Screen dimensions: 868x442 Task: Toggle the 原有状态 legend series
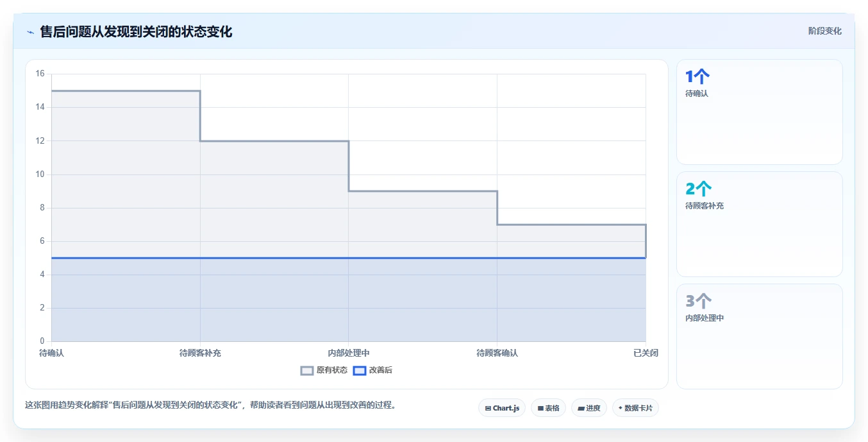(x=324, y=370)
